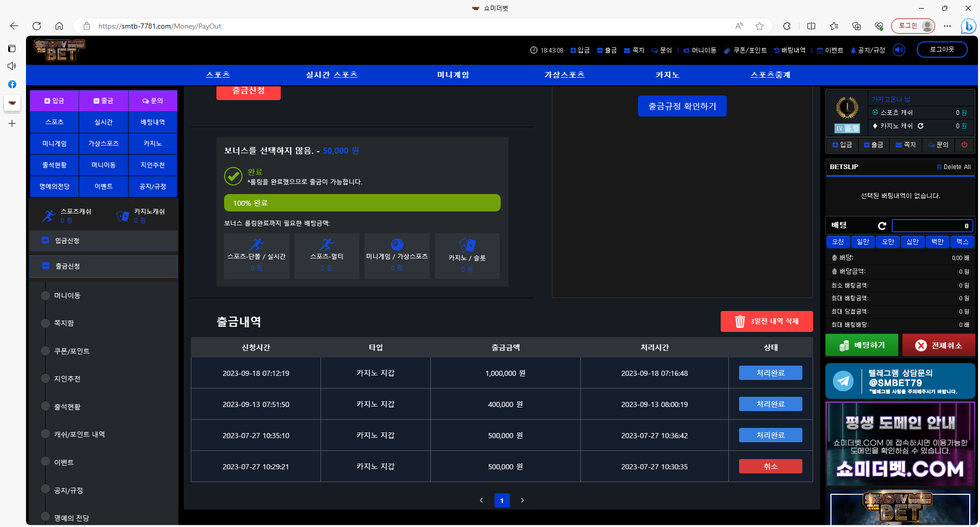Click Delete All in the betslip
Screen dimensions: 980x527
click(x=953, y=167)
